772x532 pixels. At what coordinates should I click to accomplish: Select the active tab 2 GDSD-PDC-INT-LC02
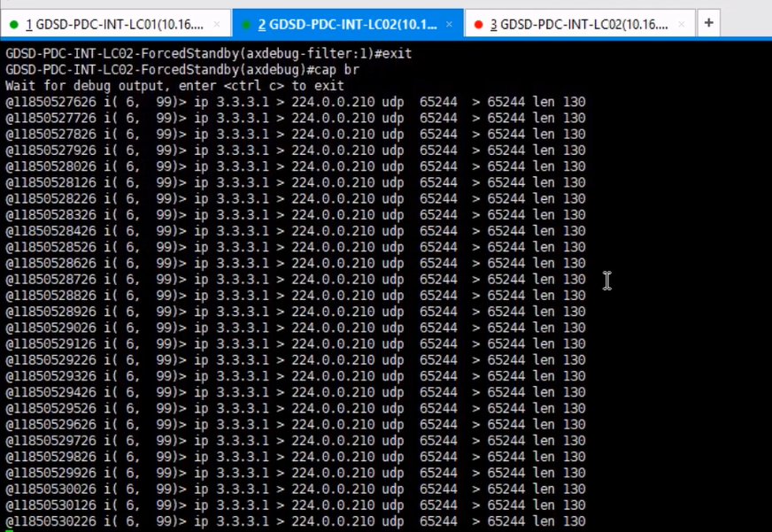click(x=348, y=24)
